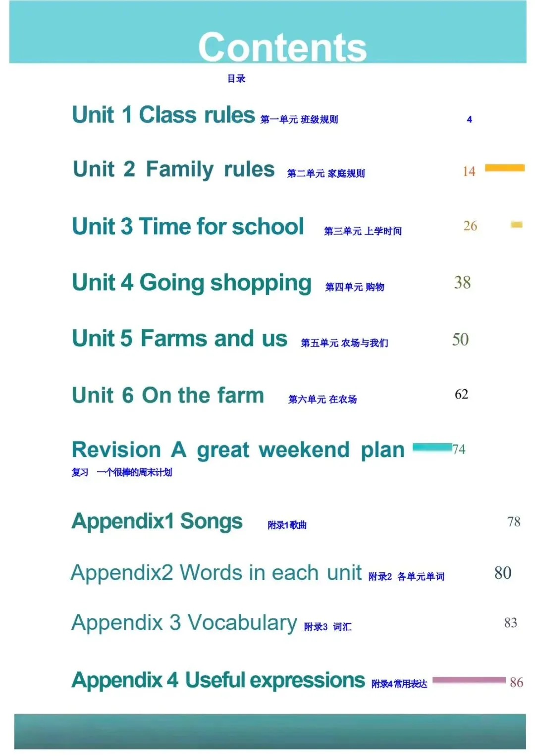The image size is (535, 756).
Task: Select the Appendix1 Songs entry
Action: 158,522
